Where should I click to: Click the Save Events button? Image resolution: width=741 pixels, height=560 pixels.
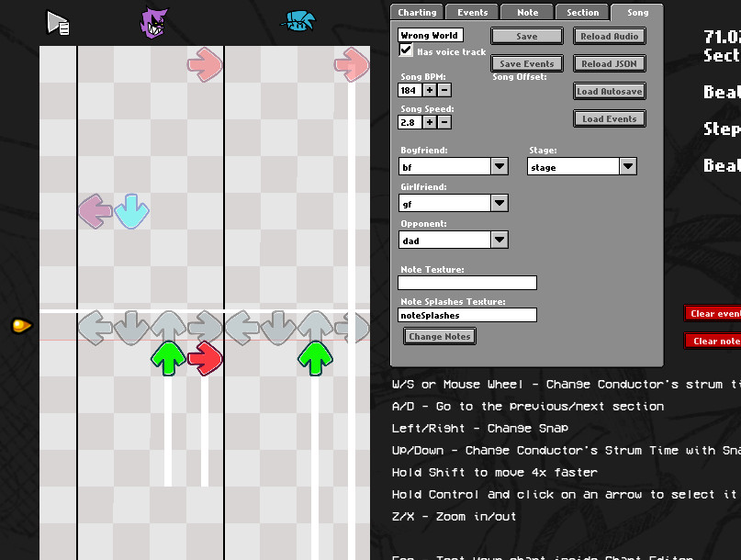(x=527, y=63)
